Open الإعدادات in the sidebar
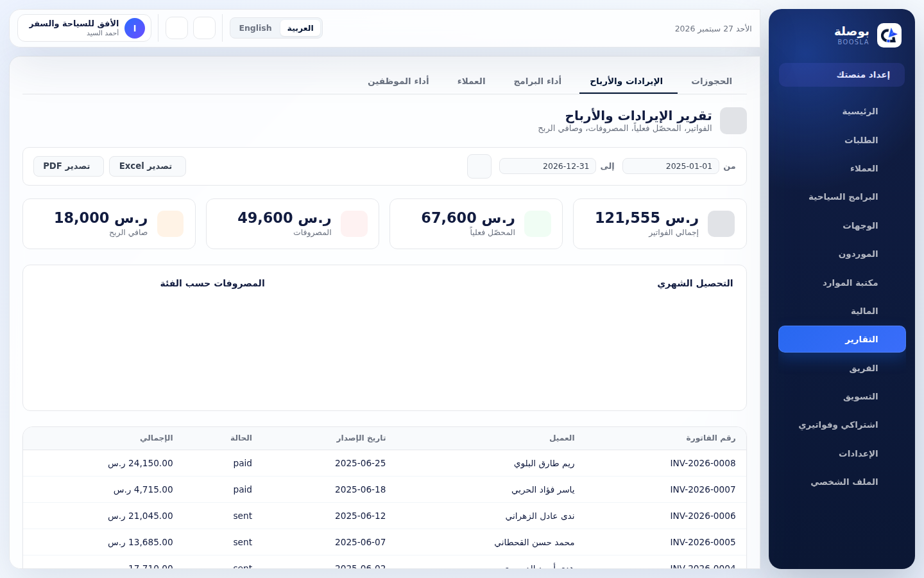 [842, 453]
